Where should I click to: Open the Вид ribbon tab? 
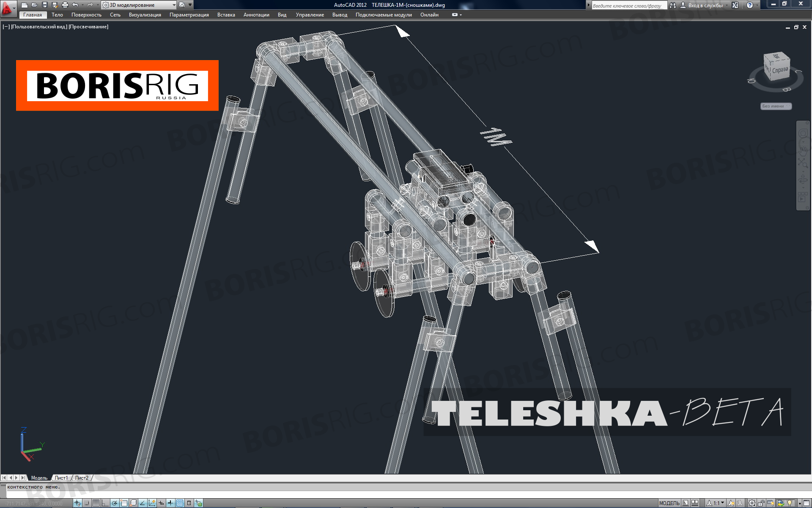[282, 15]
